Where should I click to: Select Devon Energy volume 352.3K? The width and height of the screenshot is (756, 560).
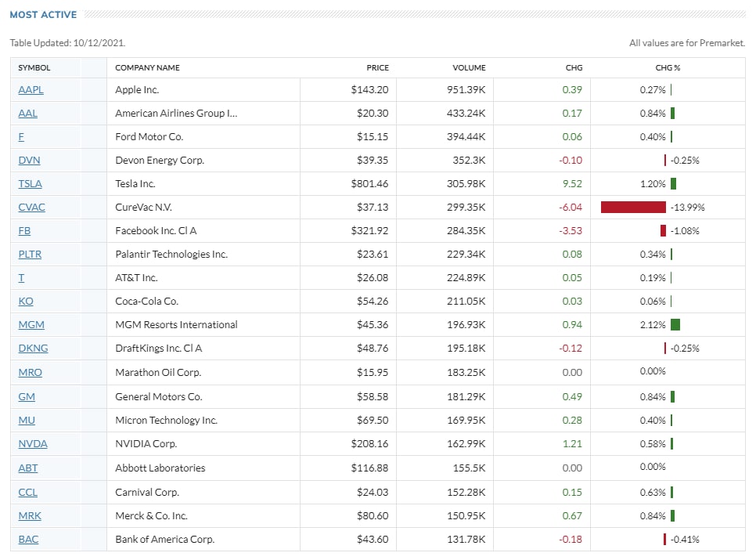pos(469,160)
